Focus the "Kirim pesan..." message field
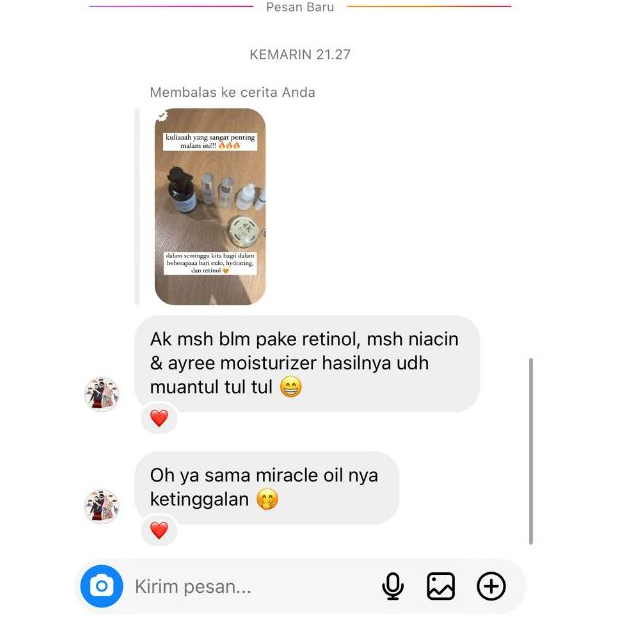 coord(251,586)
